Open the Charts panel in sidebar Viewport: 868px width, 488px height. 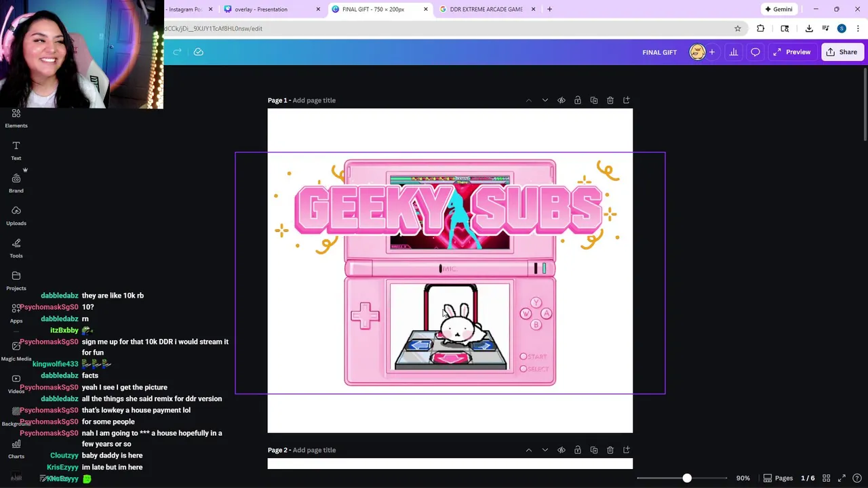[16, 449]
